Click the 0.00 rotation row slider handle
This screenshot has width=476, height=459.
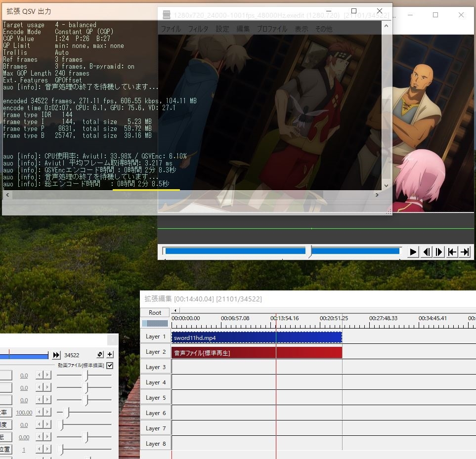[x=87, y=437]
